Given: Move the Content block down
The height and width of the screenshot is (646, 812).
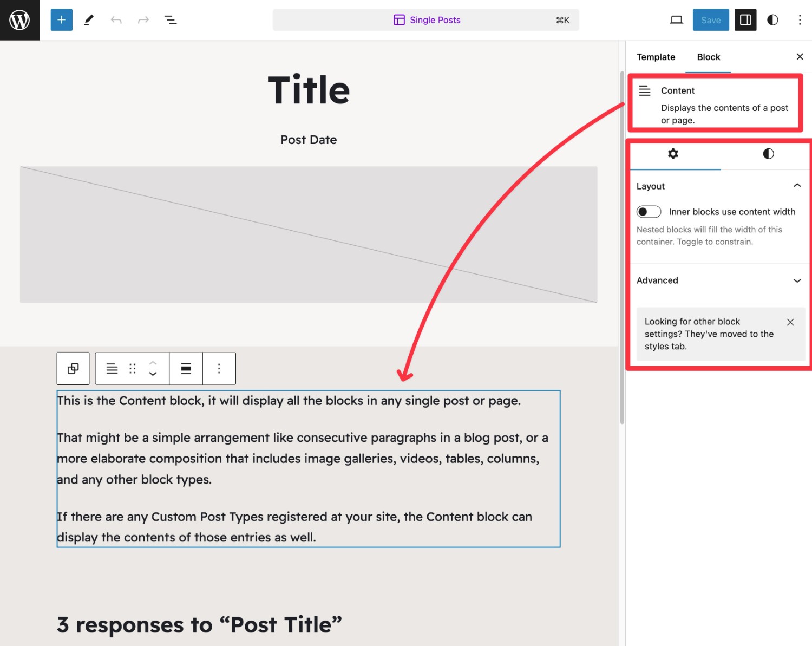Looking at the screenshot, I should [153, 374].
